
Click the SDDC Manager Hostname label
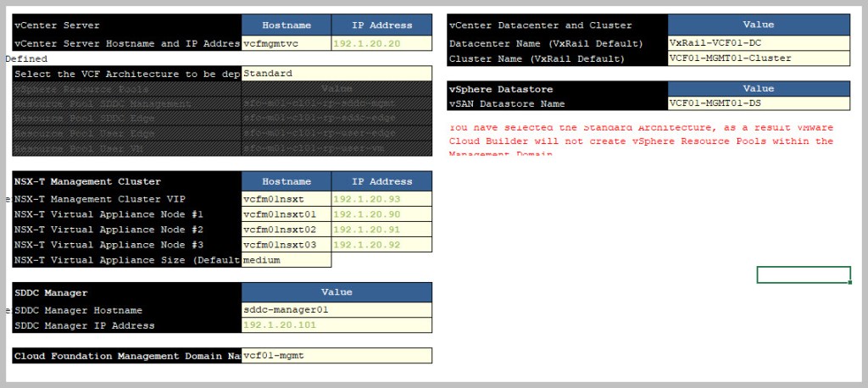coord(127,310)
